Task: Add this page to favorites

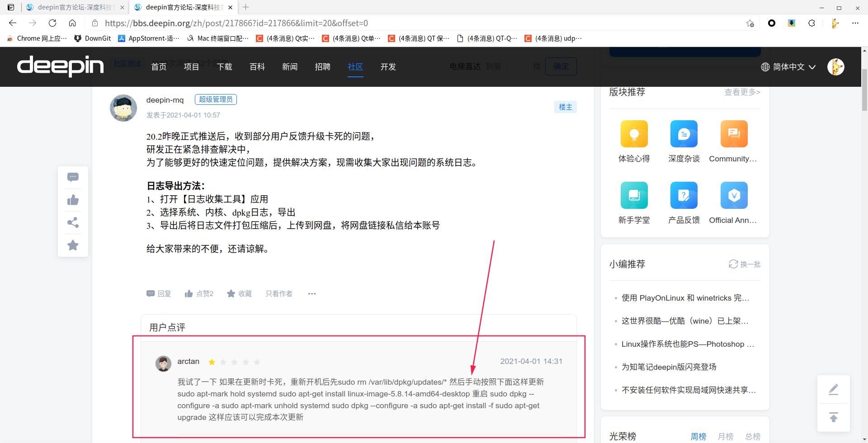Action: [750, 23]
